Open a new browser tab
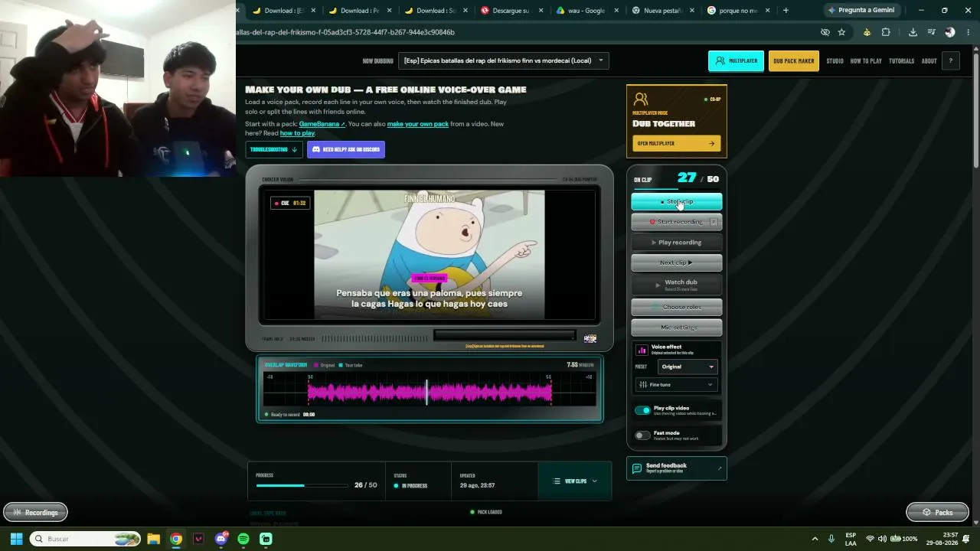 tap(786, 11)
